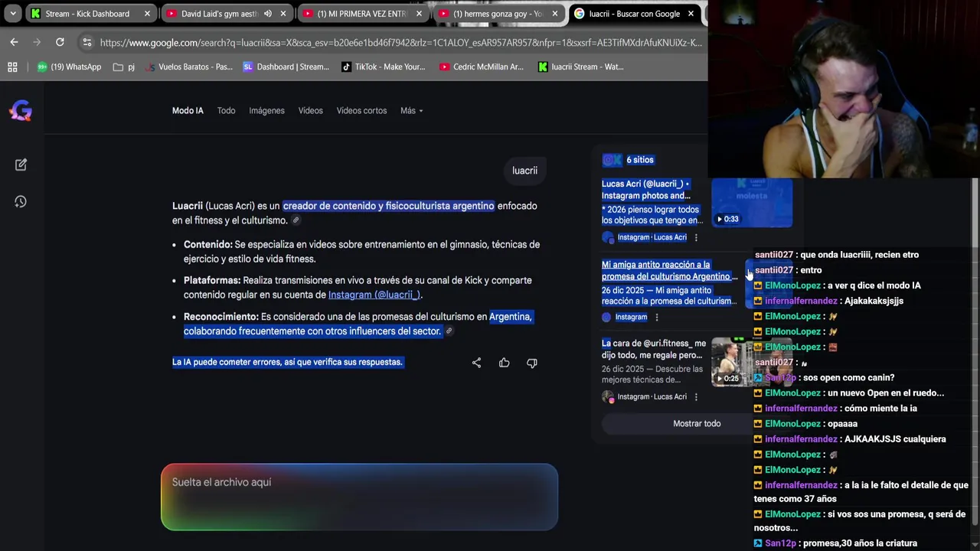980x551 pixels.
Task: Open options for La cara de @uri.fitness_ source
Action: [x=696, y=396]
